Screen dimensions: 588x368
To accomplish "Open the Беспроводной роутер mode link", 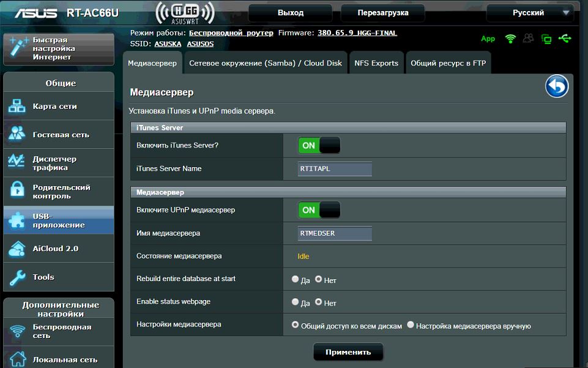I will pos(231,32).
